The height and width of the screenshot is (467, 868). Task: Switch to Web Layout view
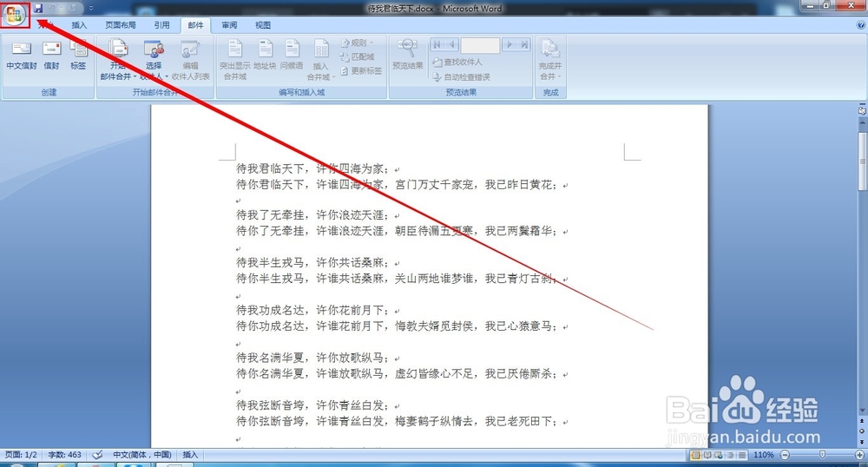coord(719,455)
